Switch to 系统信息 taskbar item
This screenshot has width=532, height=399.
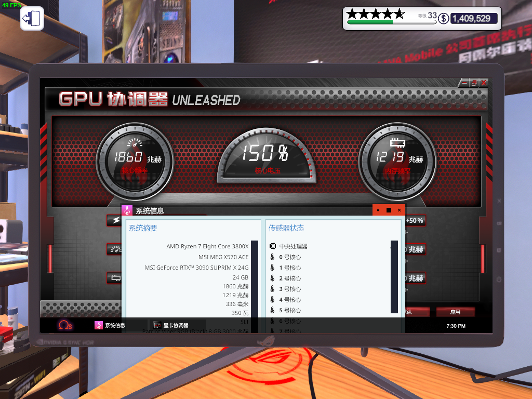120,325
